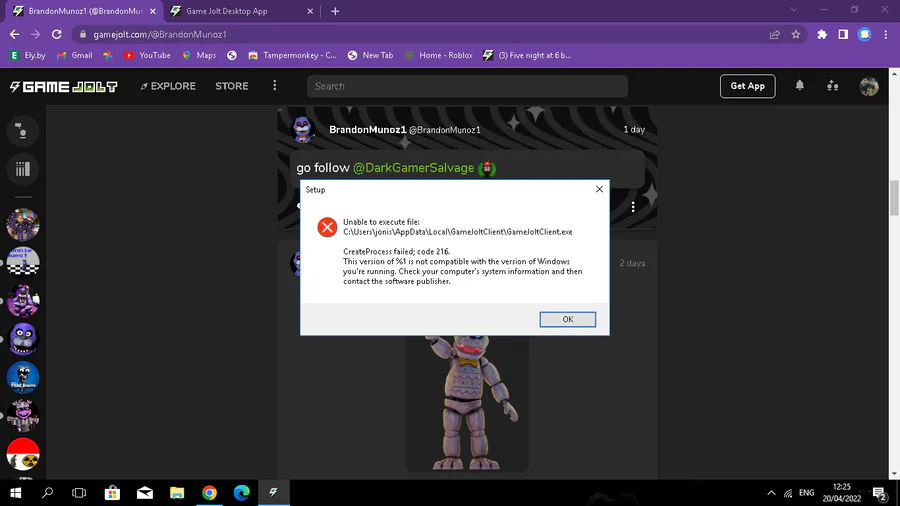Open the Home - Roblox bookmark

pyautogui.click(x=439, y=55)
